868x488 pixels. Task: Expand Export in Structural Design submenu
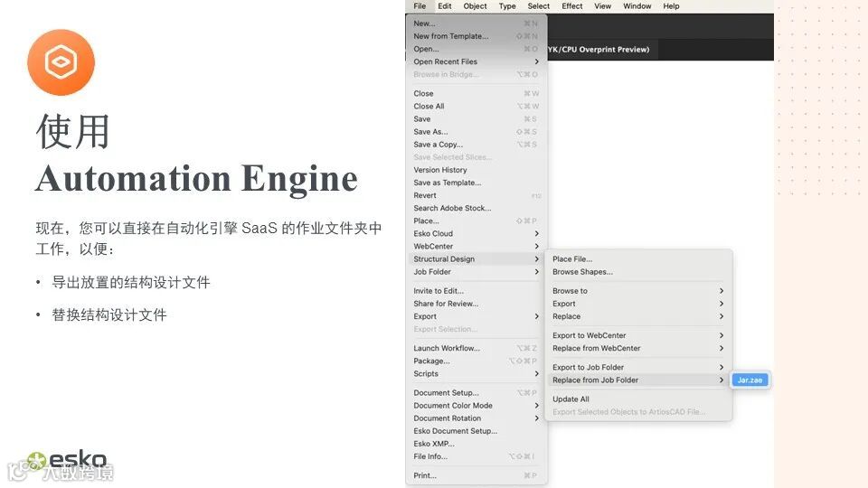pos(638,304)
